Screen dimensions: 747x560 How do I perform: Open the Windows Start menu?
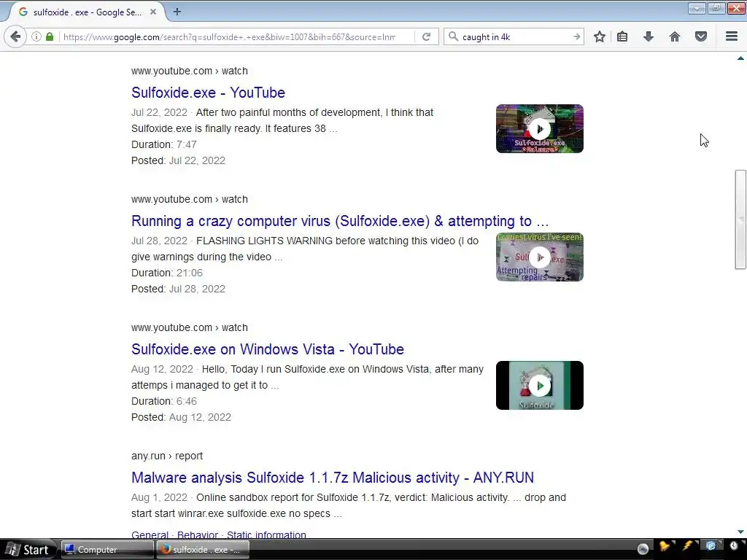[x=28, y=550]
